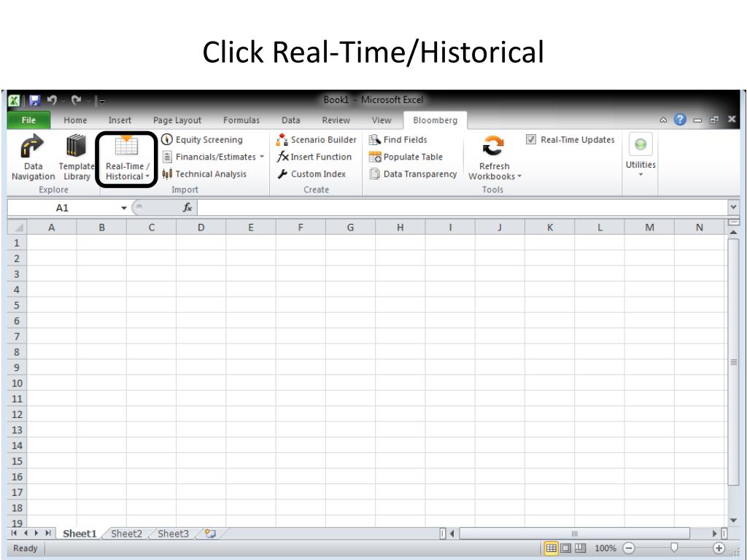Start the Scenario Builder
The height and width of the screenshot is (560, 747).
tap(317, 139)
